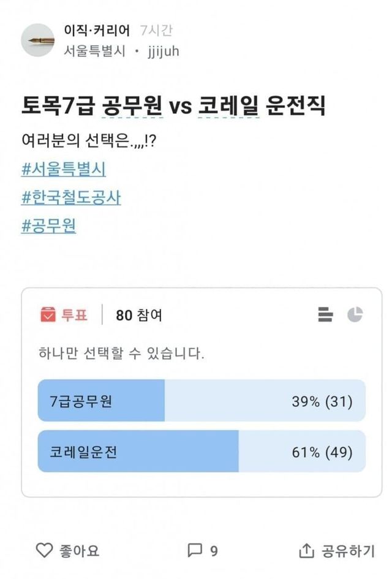Vote for 코레일운전 option
The image size is (392, 579).
202,452
